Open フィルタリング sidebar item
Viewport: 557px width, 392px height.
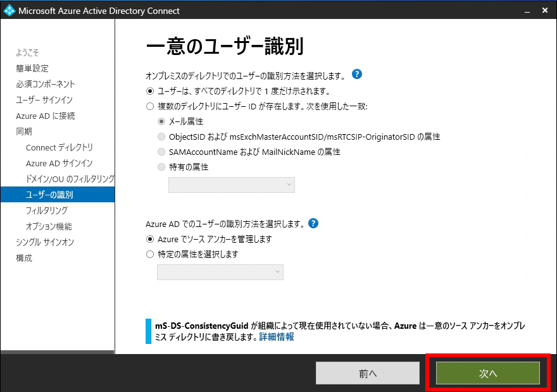pyautogui.click(x=47, y=211)
